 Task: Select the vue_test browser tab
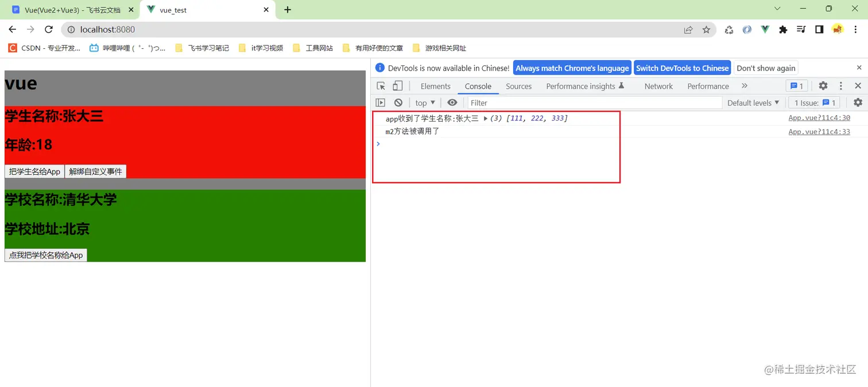point(207,10)
